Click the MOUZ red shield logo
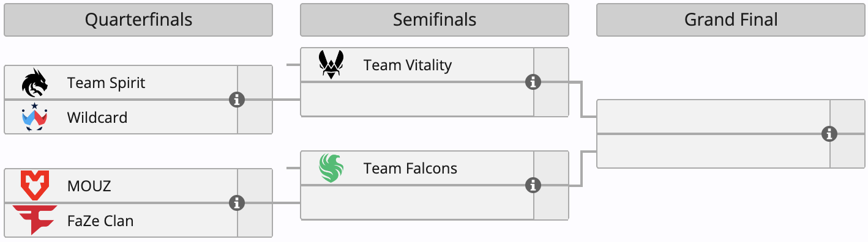868x242 pixels. [35, 186]
